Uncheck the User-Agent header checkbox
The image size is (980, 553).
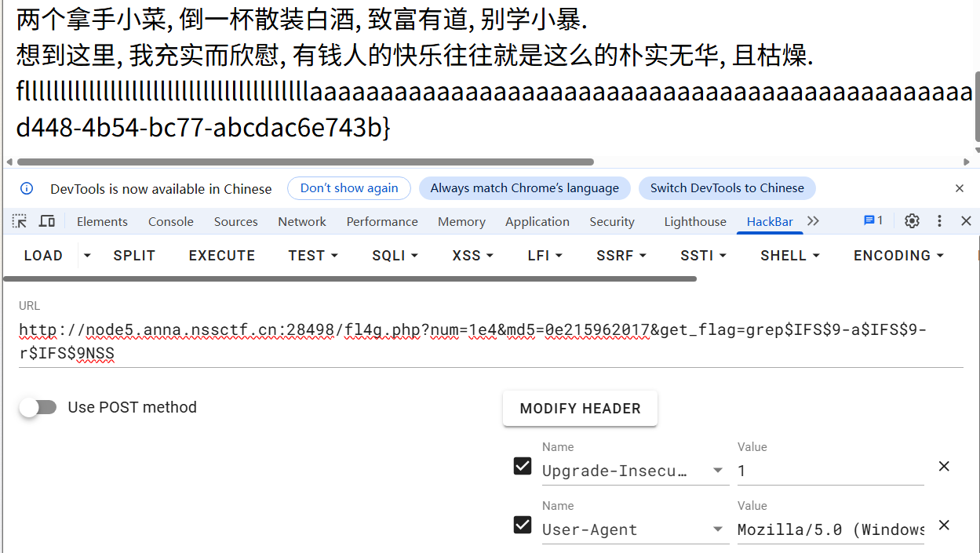pos(523,525)
